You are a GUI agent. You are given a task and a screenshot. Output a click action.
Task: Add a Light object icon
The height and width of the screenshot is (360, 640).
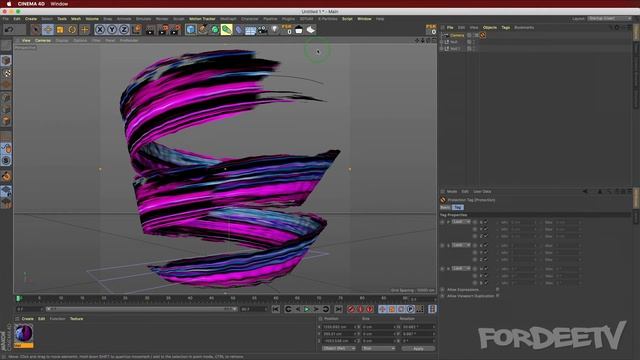tap(275, 29)
